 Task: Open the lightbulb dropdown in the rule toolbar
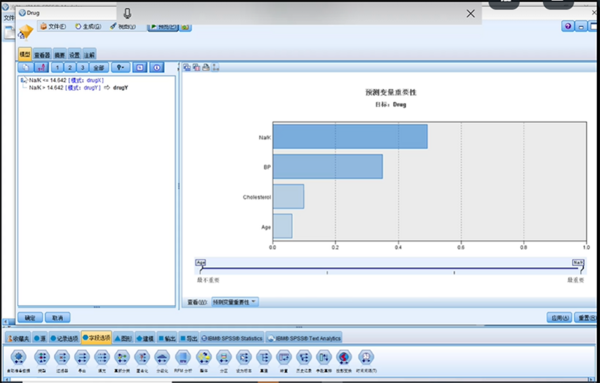tap(121, 68)
